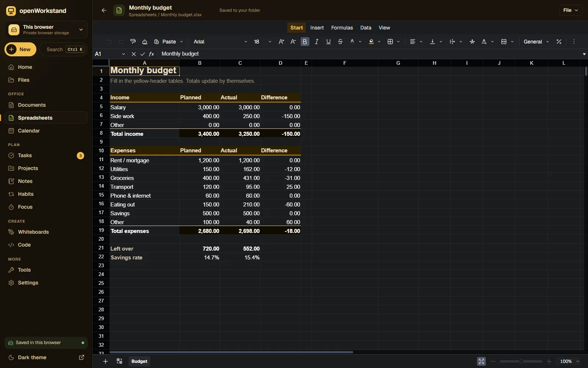Click the borders icon
This screenshot has height=368, width=588.
click(390, 42)
